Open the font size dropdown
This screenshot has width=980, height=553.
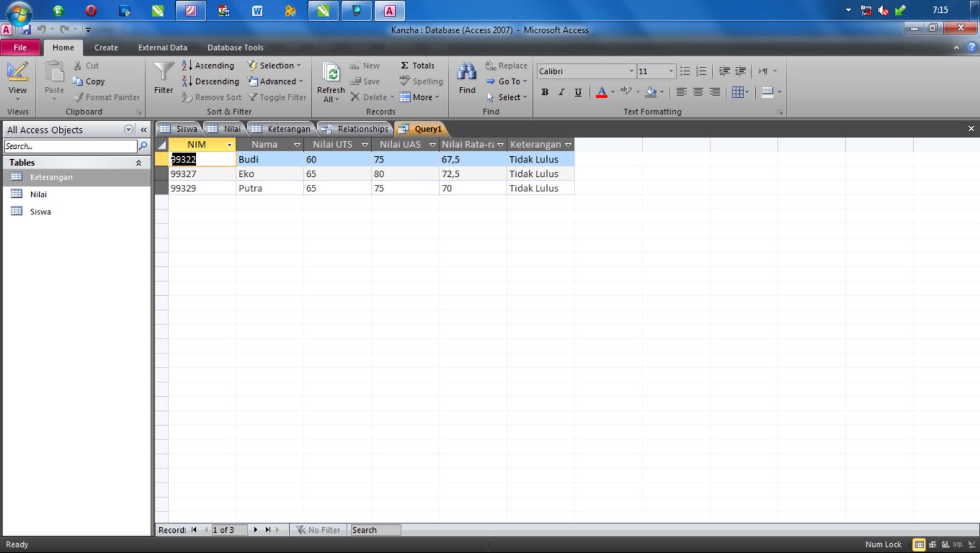tap(671, 71)
